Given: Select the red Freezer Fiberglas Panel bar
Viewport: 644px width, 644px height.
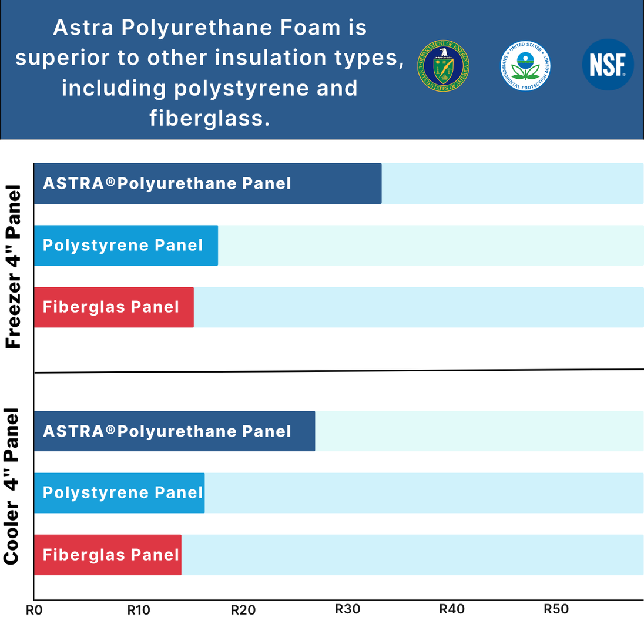Looking at the screenshot, I should [x=113, y=307].
